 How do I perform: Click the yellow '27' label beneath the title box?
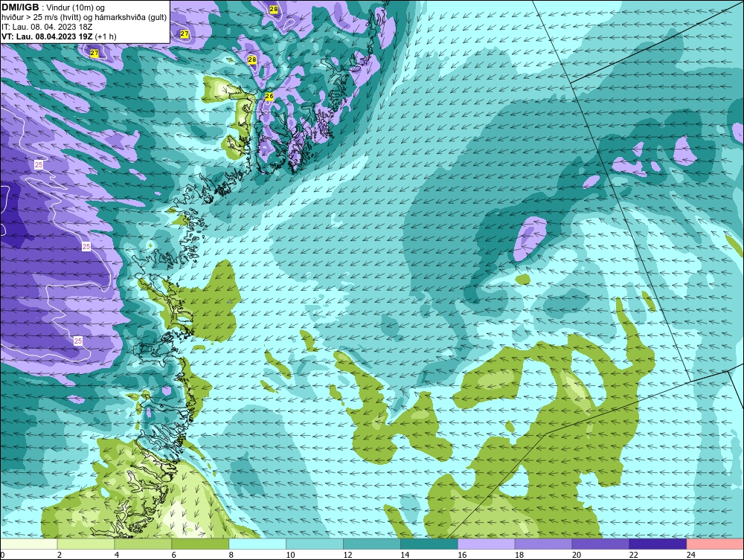click(94, 53)
